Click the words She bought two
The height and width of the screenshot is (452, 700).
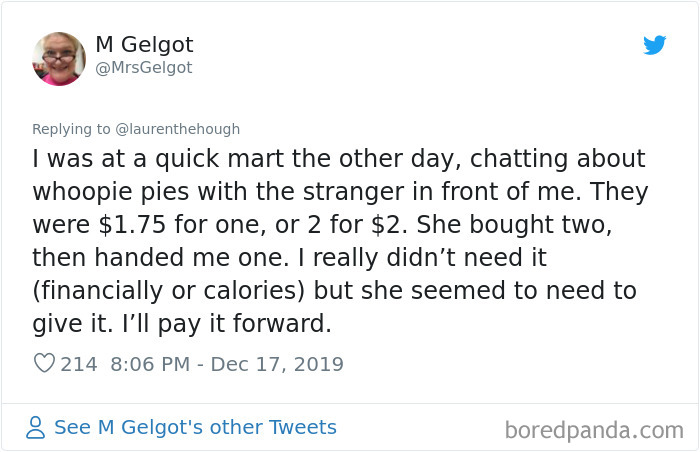click(x=514, y=224)
